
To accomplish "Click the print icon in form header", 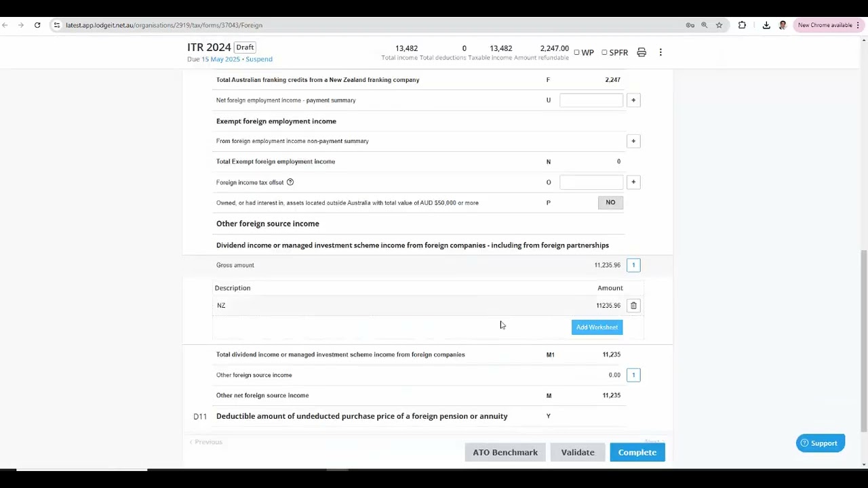I will coord(642,52).
